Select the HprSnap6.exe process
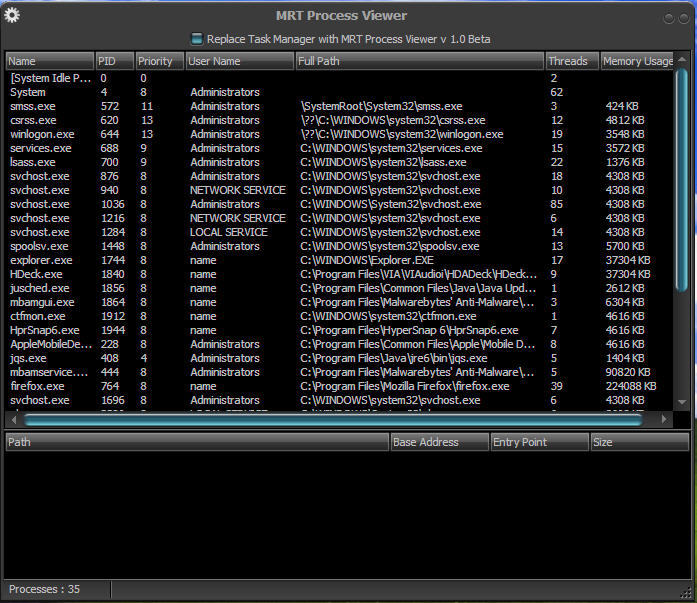 (340, 330)
